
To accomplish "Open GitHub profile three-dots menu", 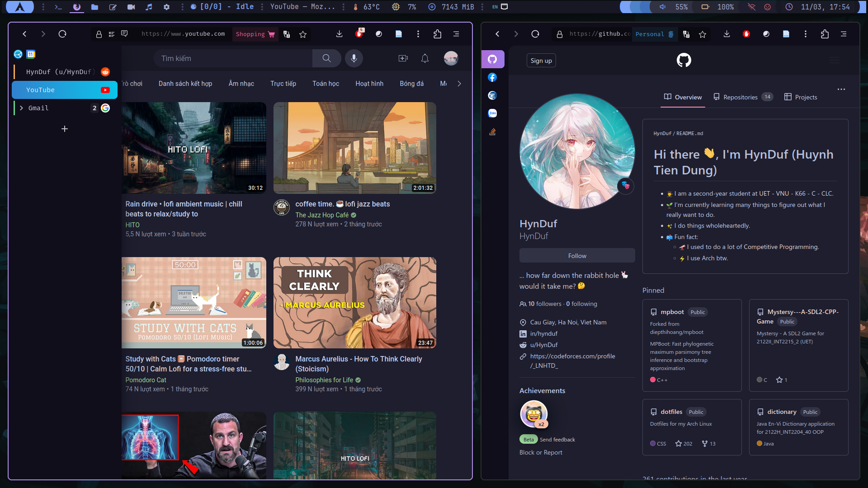I will point(841,89).
